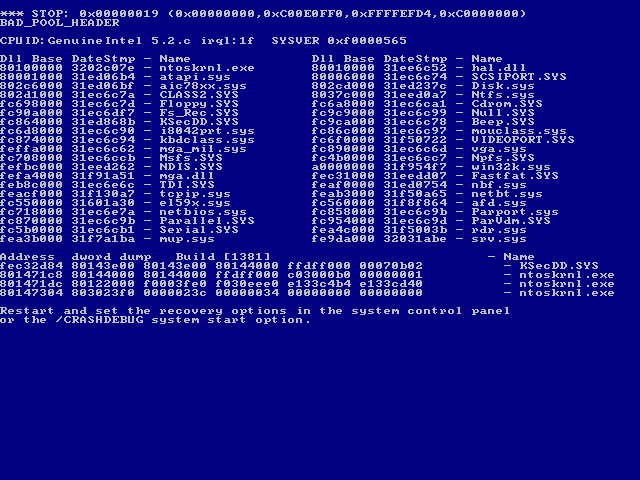
Task: Click the Fastfat.SYS driver name
Action: point(515,176)
